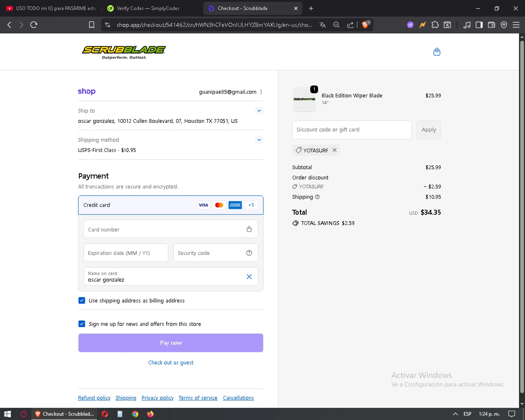Clear the Name on card field
The width and height of the screenshot is (525, 420).
coord(249,276)
